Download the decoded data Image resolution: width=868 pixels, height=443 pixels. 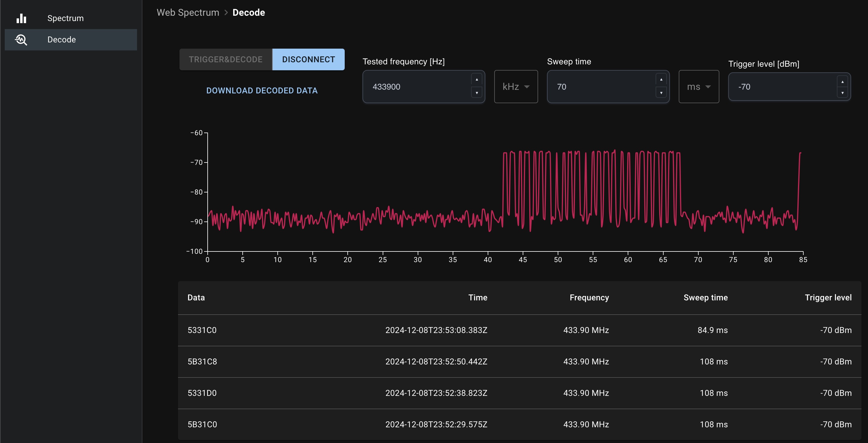(x=262, y=91)
